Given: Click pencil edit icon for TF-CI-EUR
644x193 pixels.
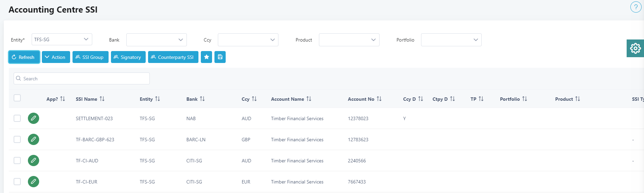Looking at the screenshot, I should 33,182.
